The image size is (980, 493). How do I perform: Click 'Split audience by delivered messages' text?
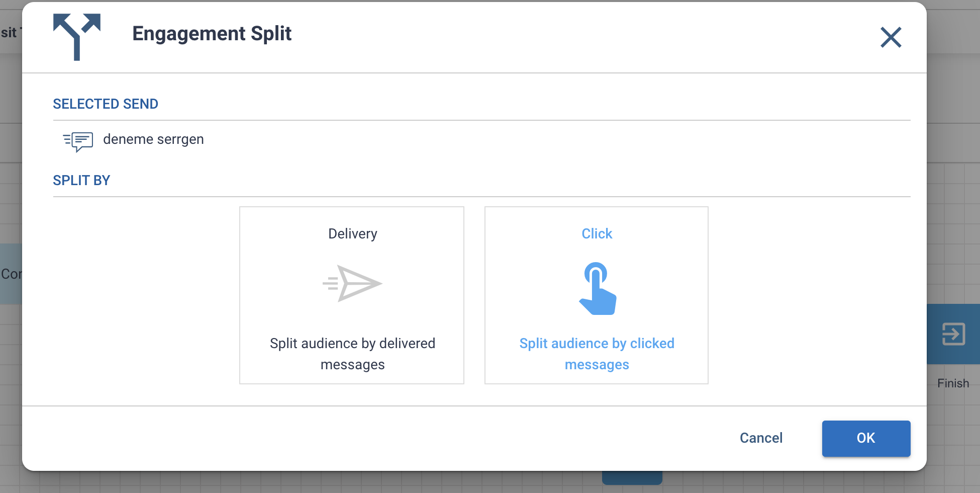(x=352, y=354)
